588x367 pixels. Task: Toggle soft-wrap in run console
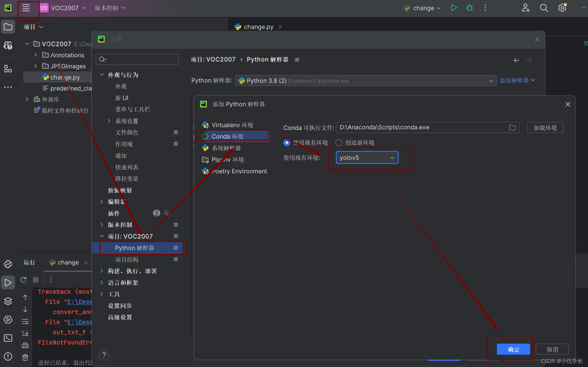pyautogui.click(x=25, y=322)
